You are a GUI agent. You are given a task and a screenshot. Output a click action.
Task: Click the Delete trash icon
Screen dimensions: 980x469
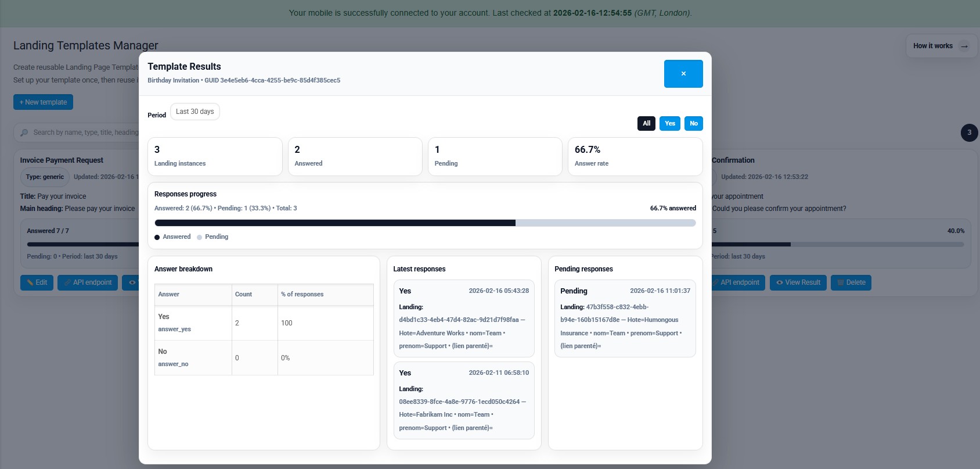tap(840, 283)
